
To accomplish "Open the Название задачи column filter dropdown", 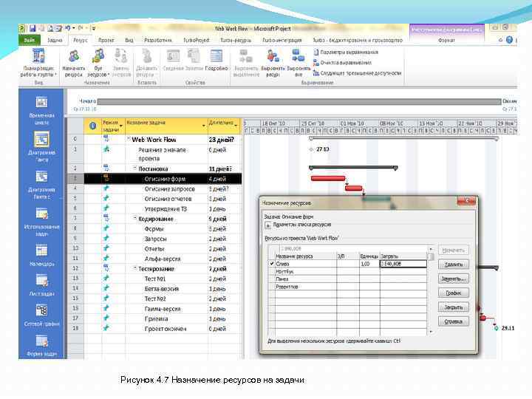I will (x=204, y=126).
